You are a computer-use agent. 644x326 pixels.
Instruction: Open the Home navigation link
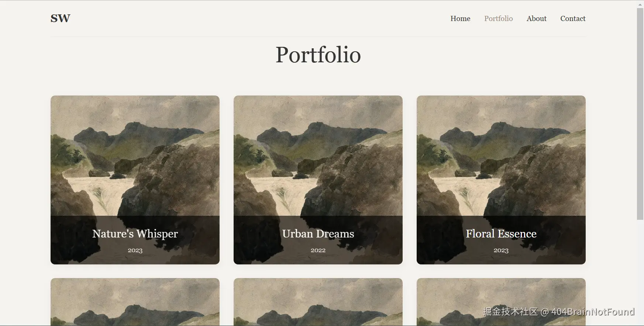(x=460, y=18)
